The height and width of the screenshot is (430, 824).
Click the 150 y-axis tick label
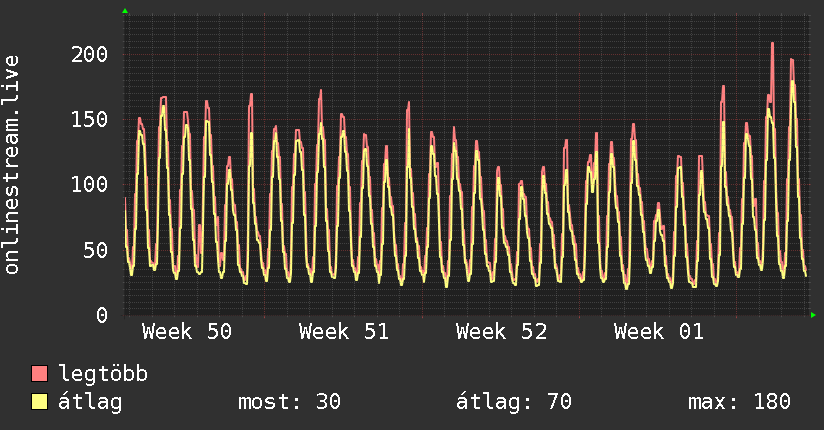(90, 119)
